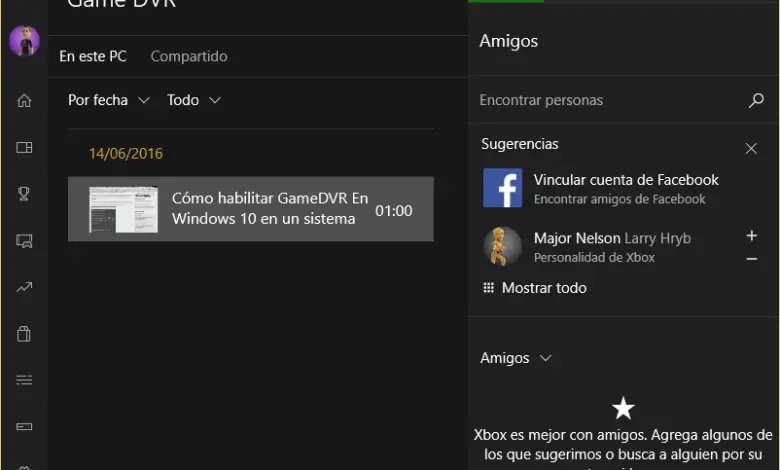
Task: Open Major Nelson Larry Hryb profile
Action: 612,238
